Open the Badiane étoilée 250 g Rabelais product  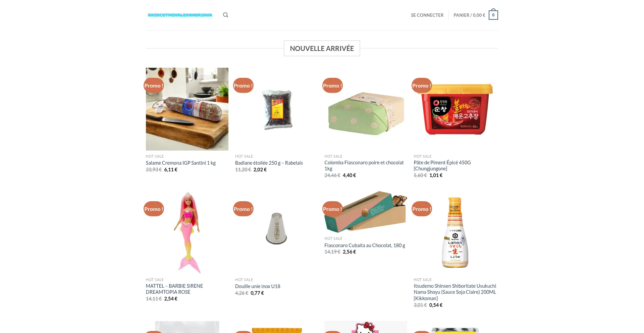pyautogui.click(x=269, y=163)
